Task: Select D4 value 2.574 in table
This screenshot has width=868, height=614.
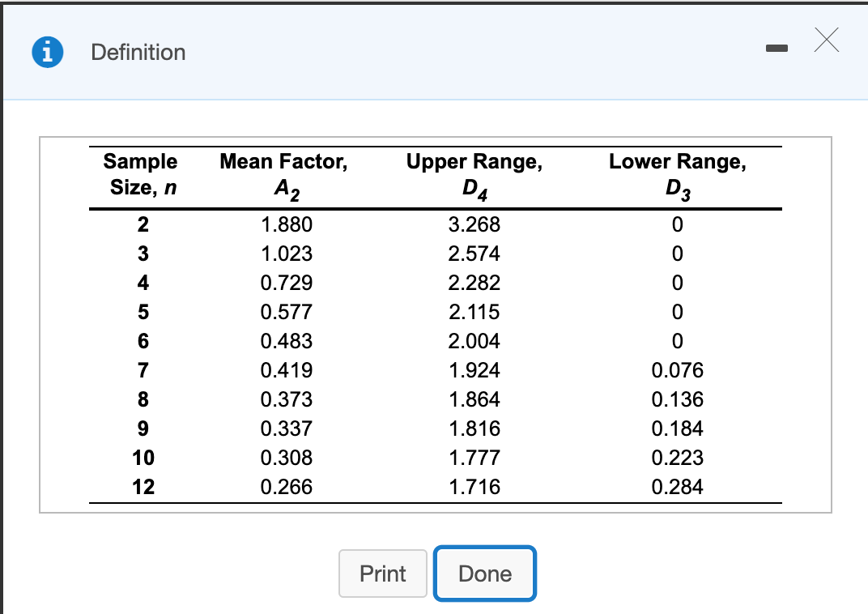Action: tap(474, 254)
